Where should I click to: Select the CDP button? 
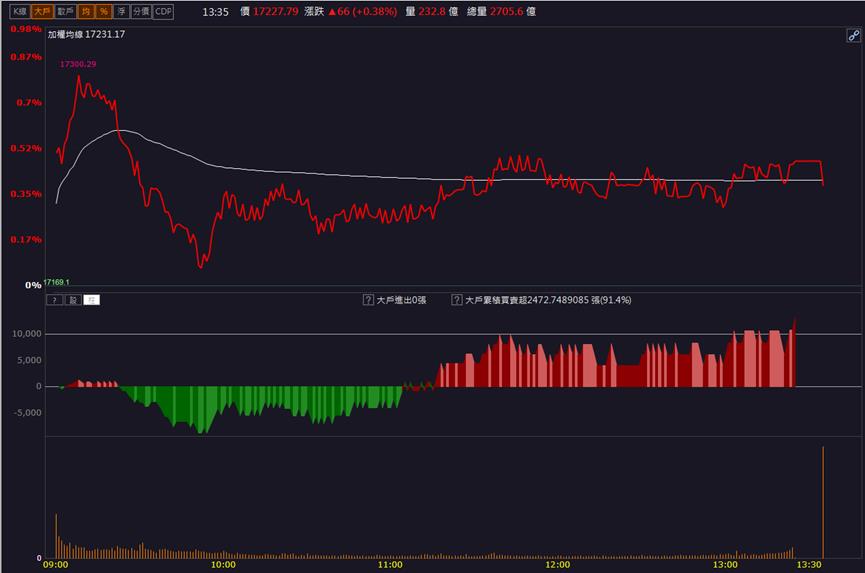click(163, 12)
